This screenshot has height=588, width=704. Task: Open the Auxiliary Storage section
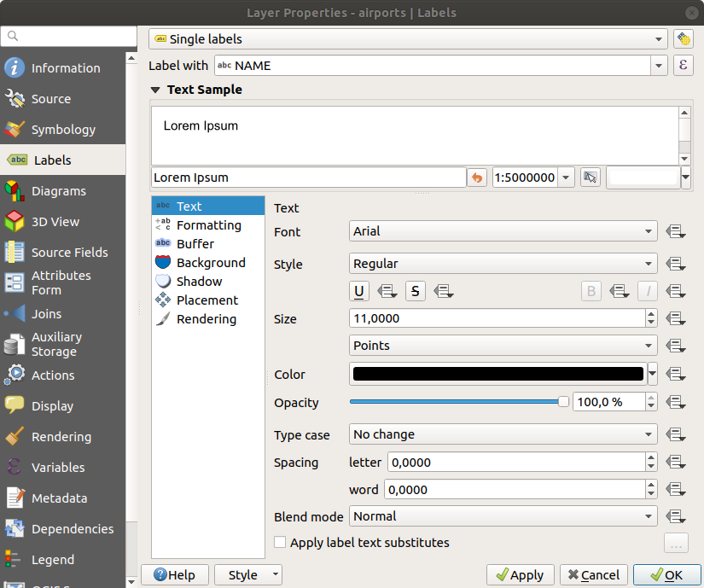click(63, 344)
